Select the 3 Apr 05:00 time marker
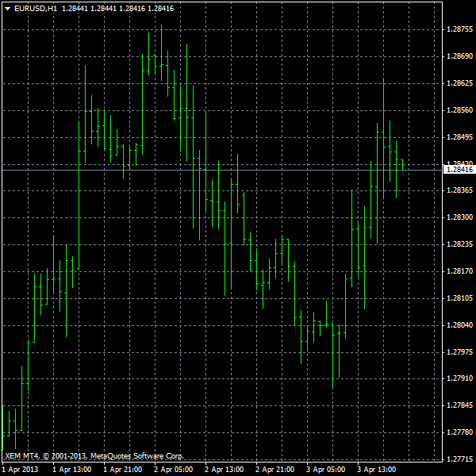The height and width of the screenshot is (476, 476). pyautogui.click(x=325, y=470)
